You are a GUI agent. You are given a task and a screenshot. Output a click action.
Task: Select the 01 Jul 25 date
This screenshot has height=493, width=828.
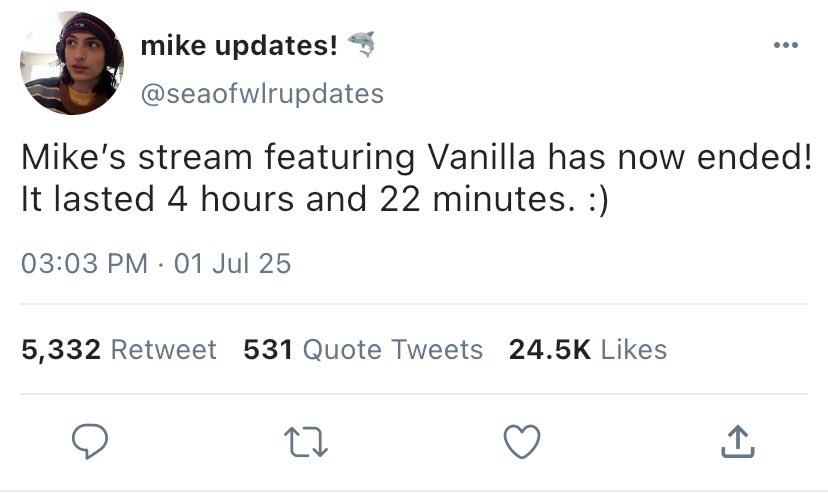pos(232,264)
